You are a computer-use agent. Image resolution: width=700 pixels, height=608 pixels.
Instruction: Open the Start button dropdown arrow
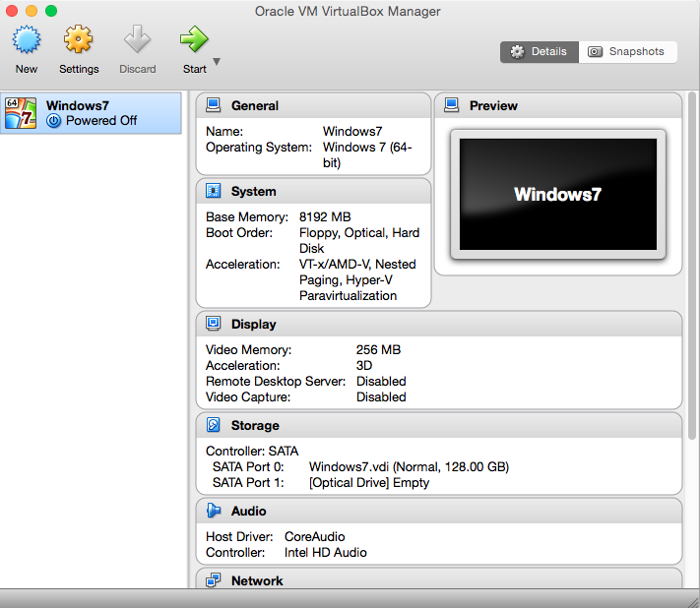coord(217,62)
